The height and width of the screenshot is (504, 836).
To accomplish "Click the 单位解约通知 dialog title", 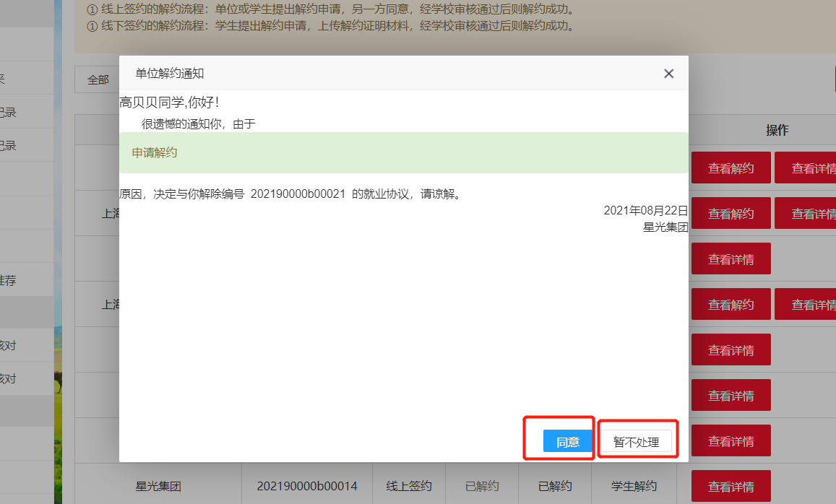I will pyautogui.click(x=170, y=74).
